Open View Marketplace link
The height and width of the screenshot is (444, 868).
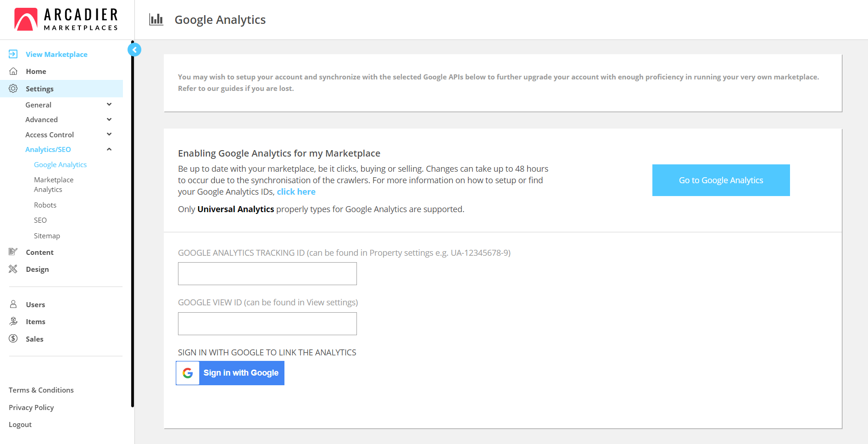[x=56, y=54]
